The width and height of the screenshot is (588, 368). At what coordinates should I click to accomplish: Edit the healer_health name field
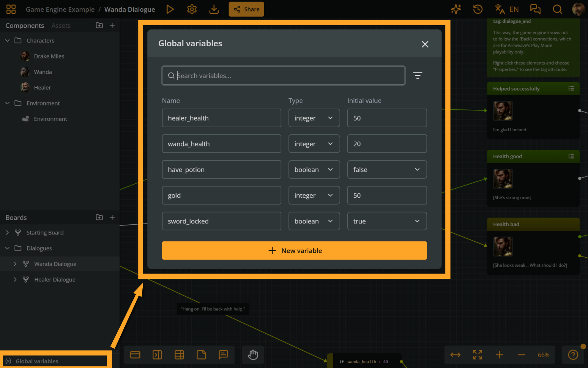click(221, 118)
